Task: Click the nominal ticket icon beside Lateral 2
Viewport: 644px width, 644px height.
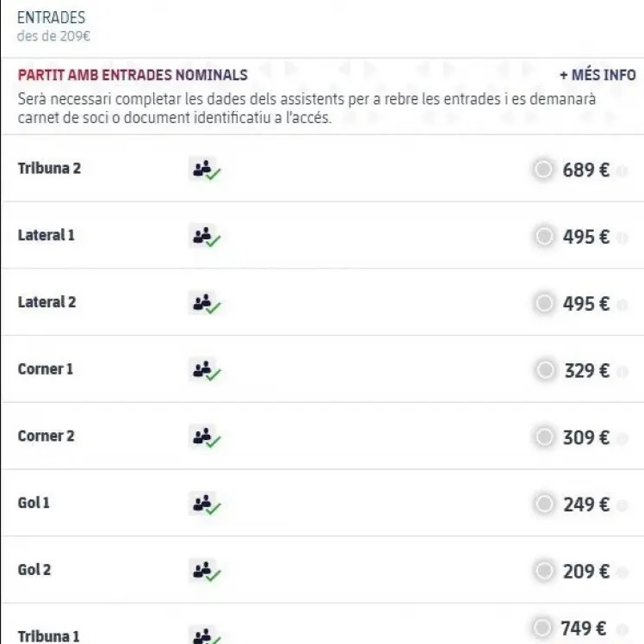Action: coord(206,303)
